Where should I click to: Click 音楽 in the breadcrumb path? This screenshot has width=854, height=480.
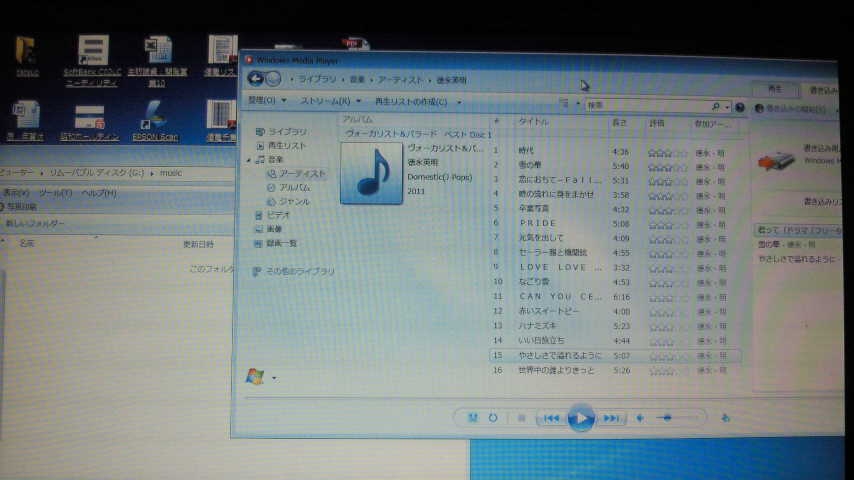coord(357,80)
